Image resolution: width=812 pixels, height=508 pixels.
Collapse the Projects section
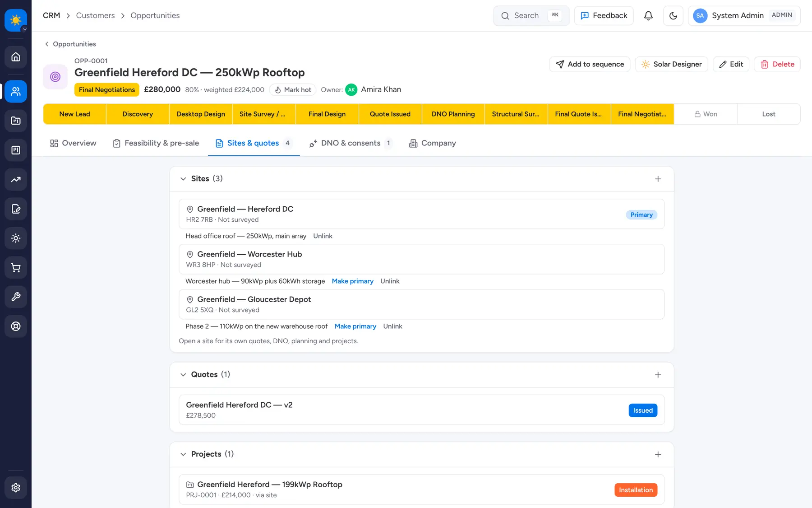(x=183, y=454)
